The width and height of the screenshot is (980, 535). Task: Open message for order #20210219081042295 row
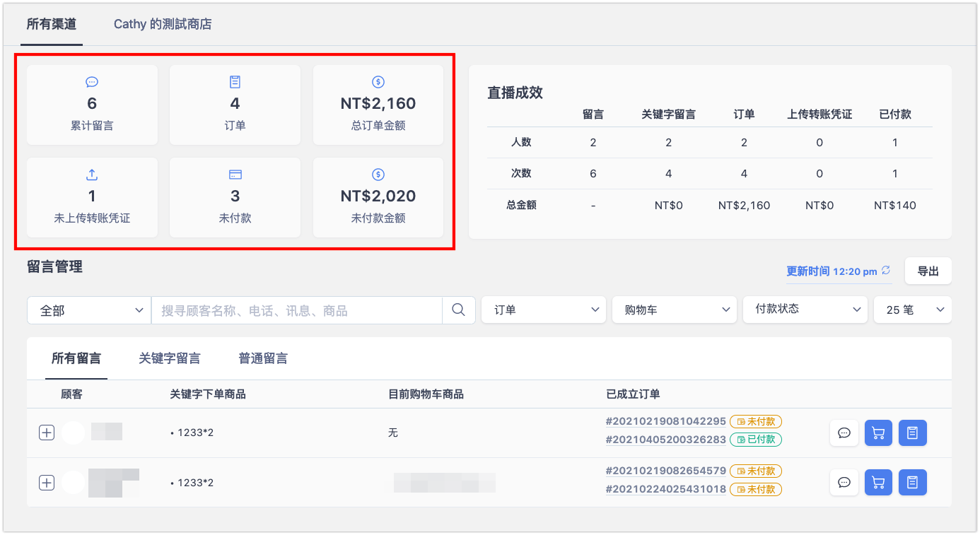point(844,433)
